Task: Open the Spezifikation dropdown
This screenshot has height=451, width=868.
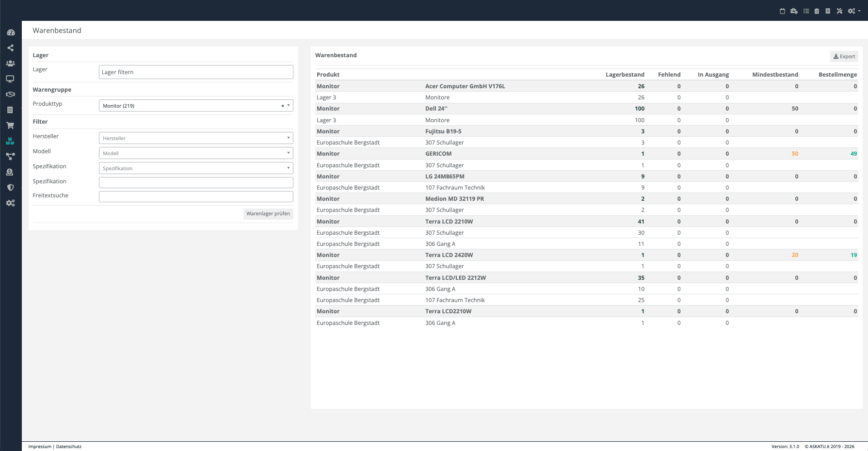Action: [x=196, y=168]
